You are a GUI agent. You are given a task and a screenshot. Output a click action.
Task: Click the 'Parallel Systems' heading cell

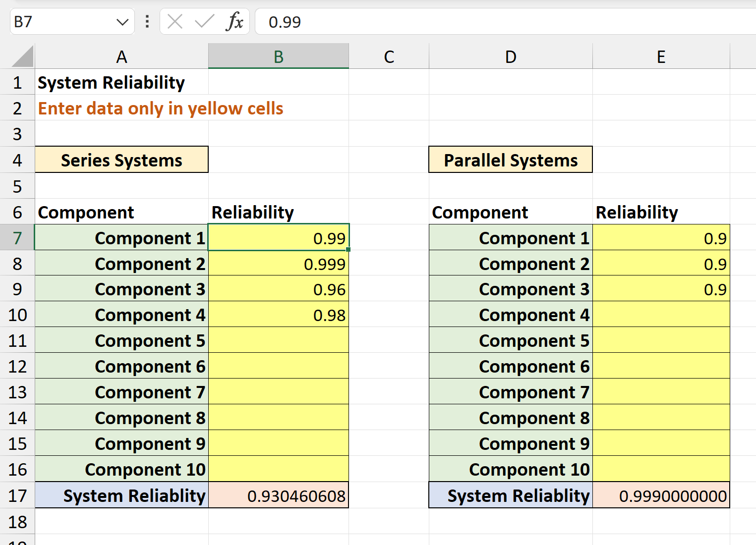(511, 160)
